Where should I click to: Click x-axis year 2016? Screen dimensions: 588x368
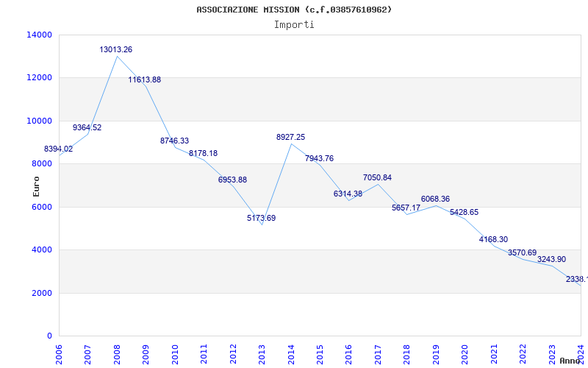tap(348, 354)
